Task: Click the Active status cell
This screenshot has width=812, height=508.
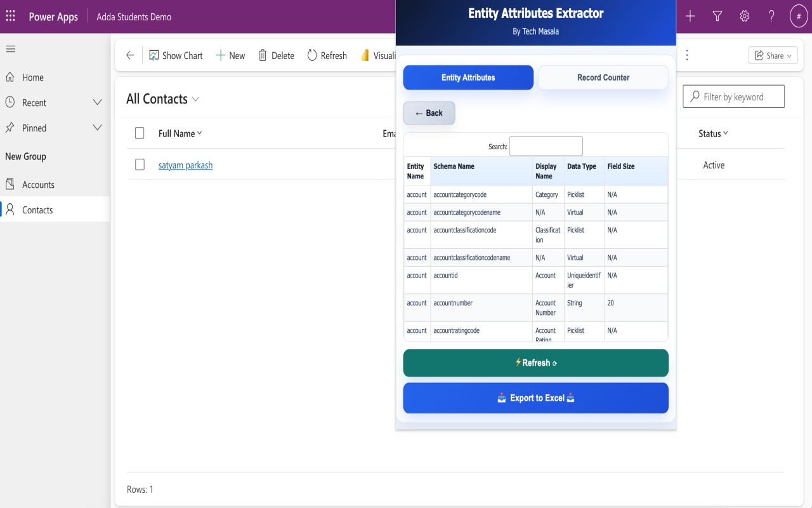Action: [x=714, y=165]
